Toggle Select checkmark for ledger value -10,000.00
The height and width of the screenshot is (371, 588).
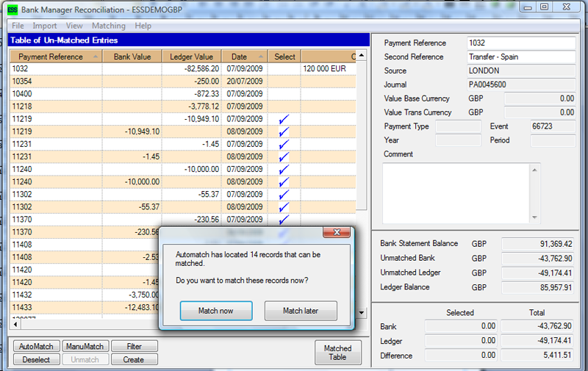(x=284, y=169)
